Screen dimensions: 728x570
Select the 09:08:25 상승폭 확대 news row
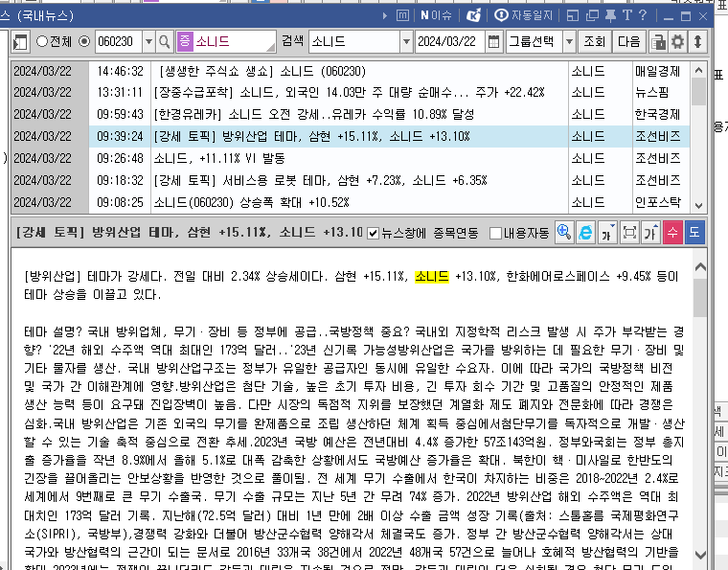coord(351,202)
